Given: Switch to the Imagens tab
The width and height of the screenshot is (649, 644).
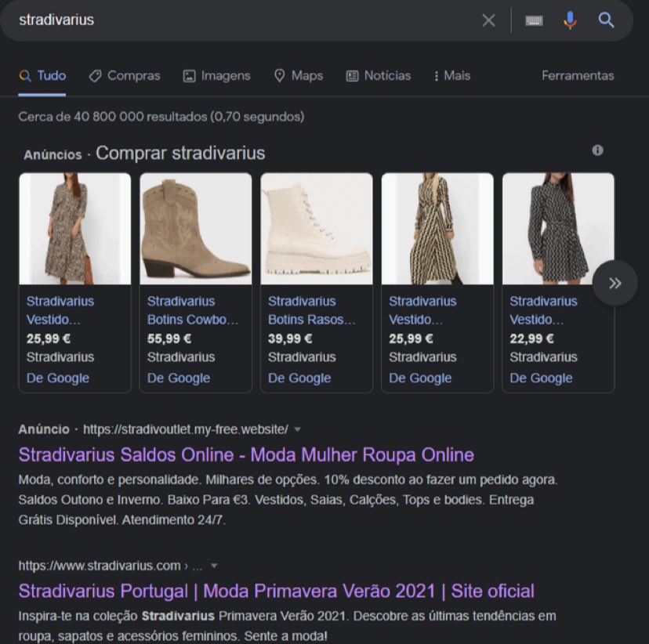Looking at the screenshot, I should pos(217,76).
